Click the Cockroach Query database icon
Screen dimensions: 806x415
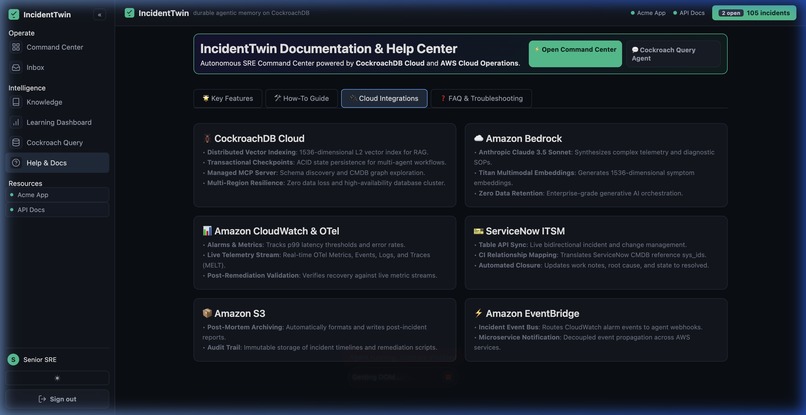(16, 142)
